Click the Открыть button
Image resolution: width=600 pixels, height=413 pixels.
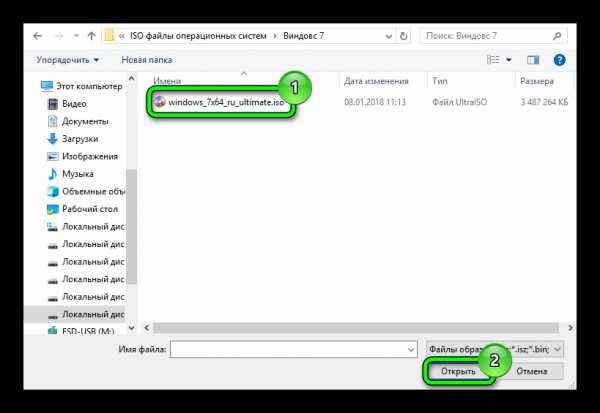(x=458, y=371)
